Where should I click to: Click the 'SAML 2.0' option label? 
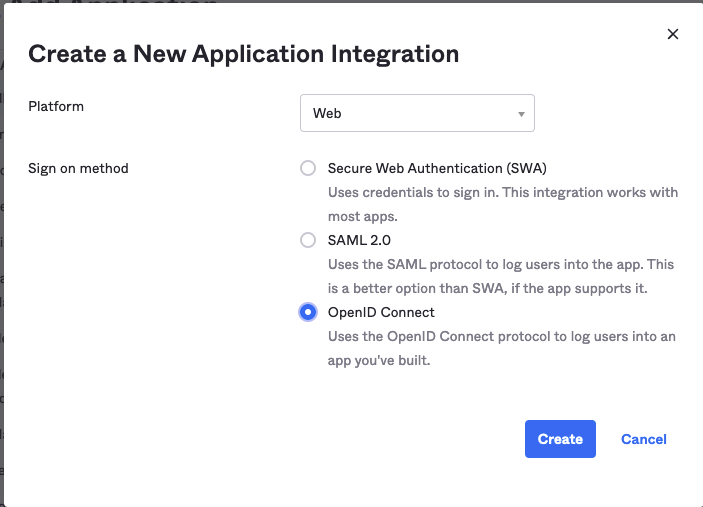359,240
